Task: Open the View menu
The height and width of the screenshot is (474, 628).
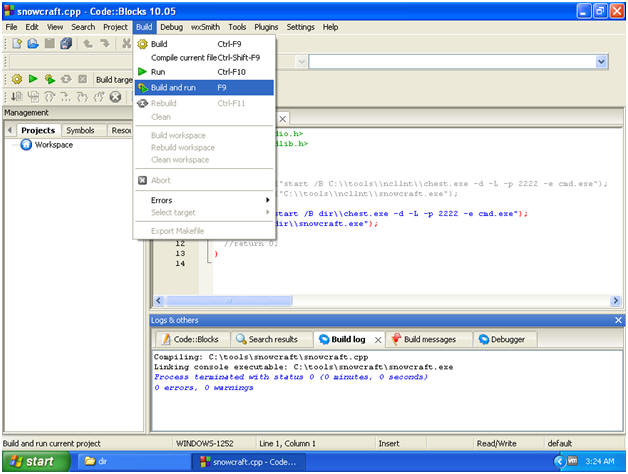Action: [55, 27]
